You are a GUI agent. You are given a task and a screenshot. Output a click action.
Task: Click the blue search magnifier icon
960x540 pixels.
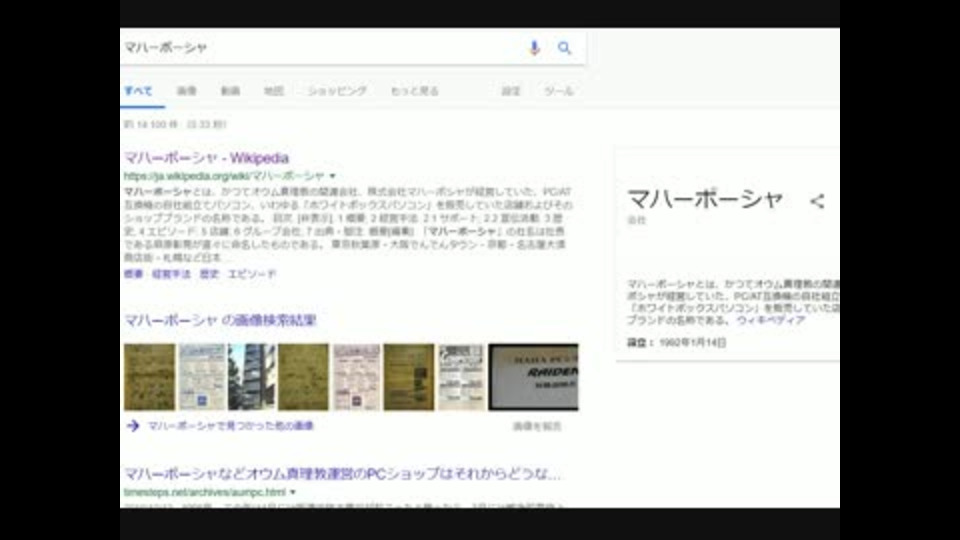coord(564,48)
